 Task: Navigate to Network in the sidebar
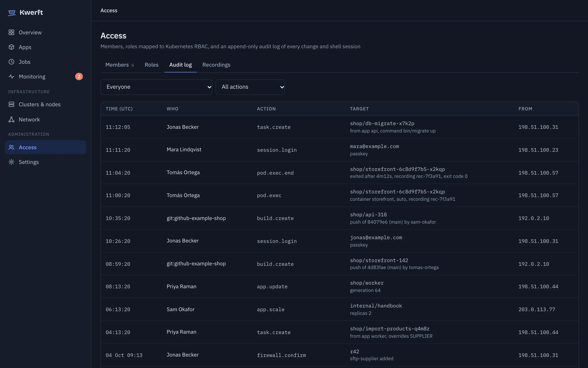point(46,120)
